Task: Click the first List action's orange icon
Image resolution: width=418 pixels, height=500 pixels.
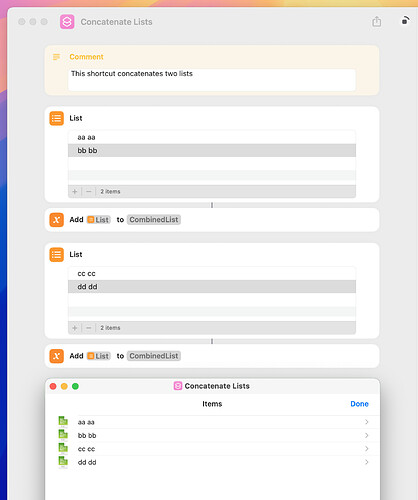Action: coord(57,118)
